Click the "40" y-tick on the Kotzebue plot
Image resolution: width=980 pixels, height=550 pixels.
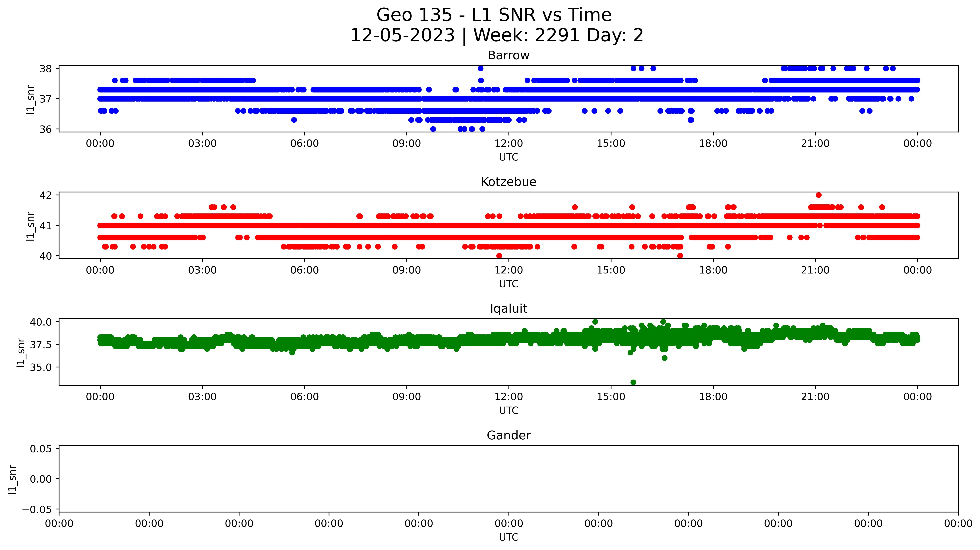(46, 256)
